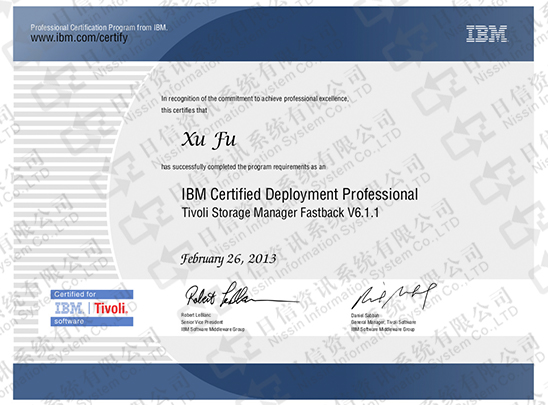Screen dimensions: 548x405
Task: Click 'Senior Vice President' title text
Action: point(202,322)
